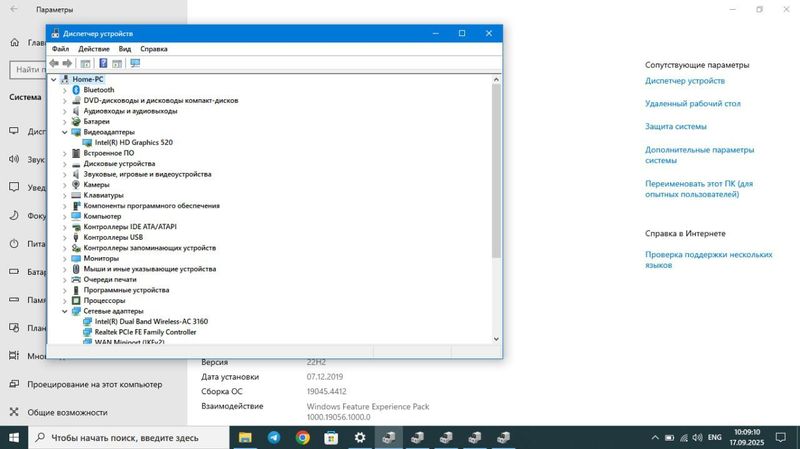Expand DVD-дисководы и дисководы компакт-дисков
Image resolution: width=800 pixels, height=449 pixels.
point(65,101)
